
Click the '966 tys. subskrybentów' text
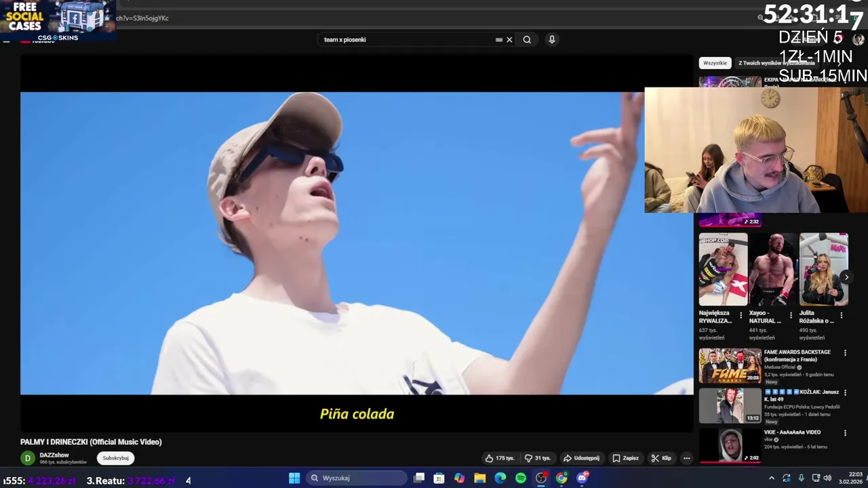tap(63, 462)
